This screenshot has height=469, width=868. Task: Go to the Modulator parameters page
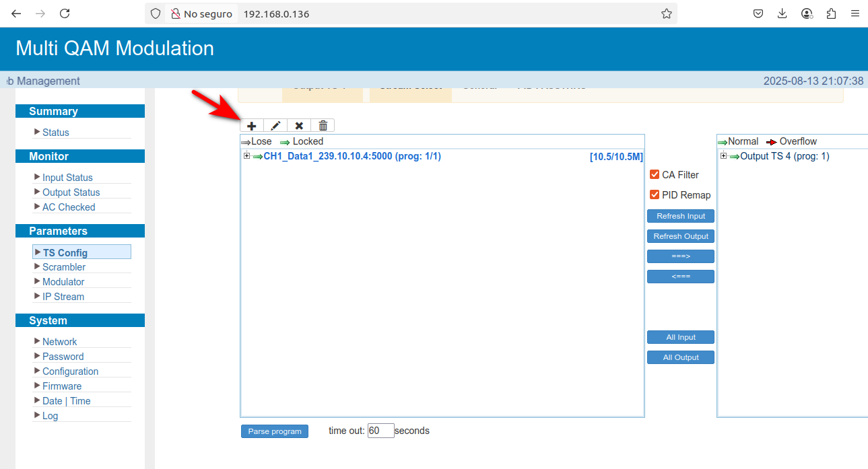[63, 282]
